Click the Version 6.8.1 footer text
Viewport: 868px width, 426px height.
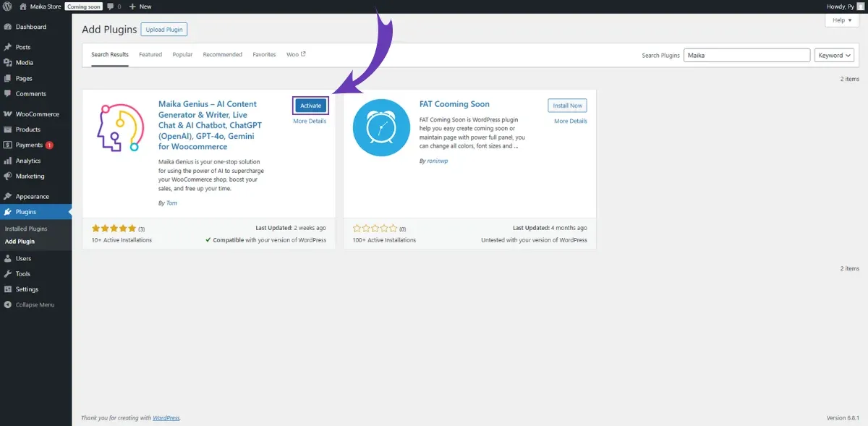coord(843,418)
